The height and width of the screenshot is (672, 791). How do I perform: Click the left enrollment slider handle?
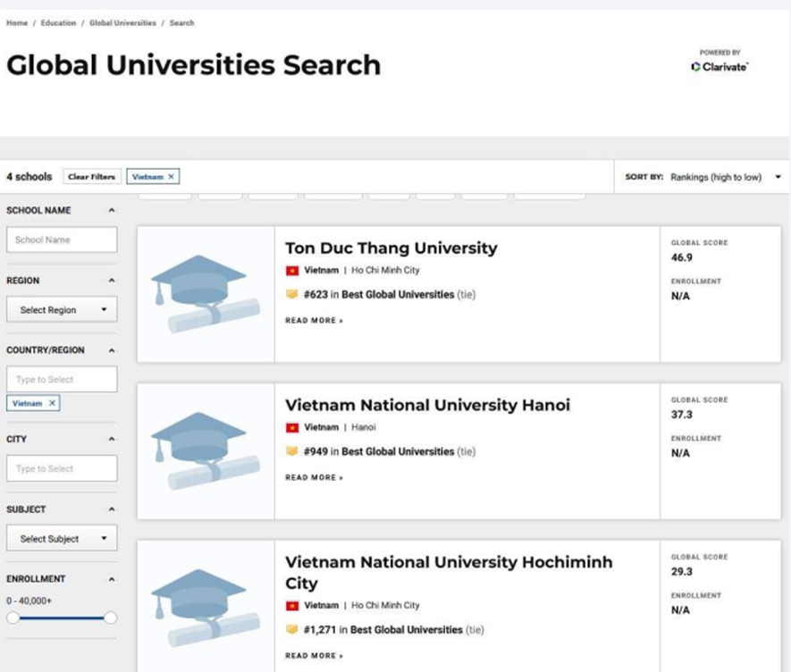click(x=13, y=617)
